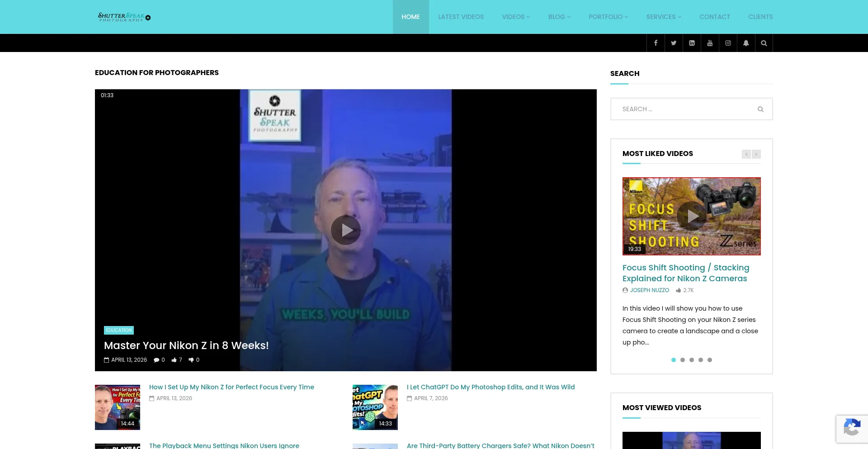Play the Focus Shift Shooting video thumbnail
Viewport: 868px width, 449px height.
click(x=692, y=216)
